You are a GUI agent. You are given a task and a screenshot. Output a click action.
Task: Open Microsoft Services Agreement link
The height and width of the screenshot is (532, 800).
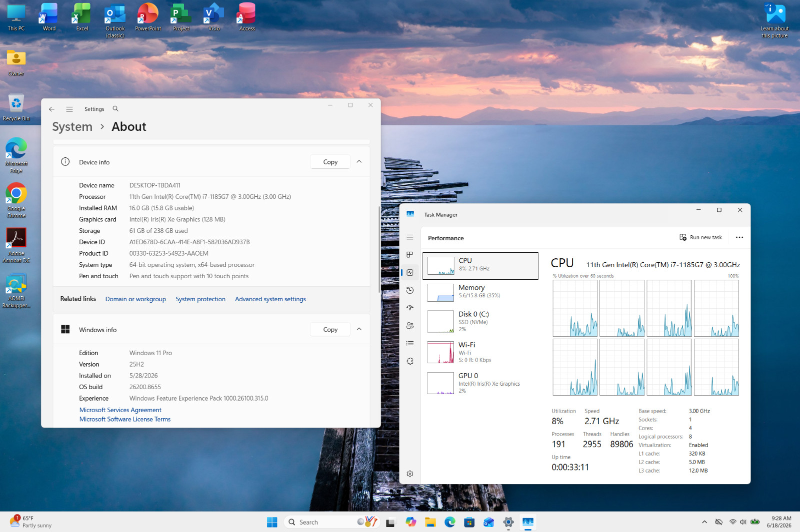(x=120, y=410)
